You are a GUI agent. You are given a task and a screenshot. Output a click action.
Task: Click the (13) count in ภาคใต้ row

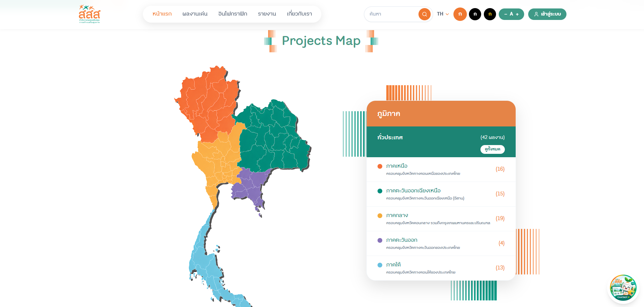pyautogui.click(x=500, y=268)
